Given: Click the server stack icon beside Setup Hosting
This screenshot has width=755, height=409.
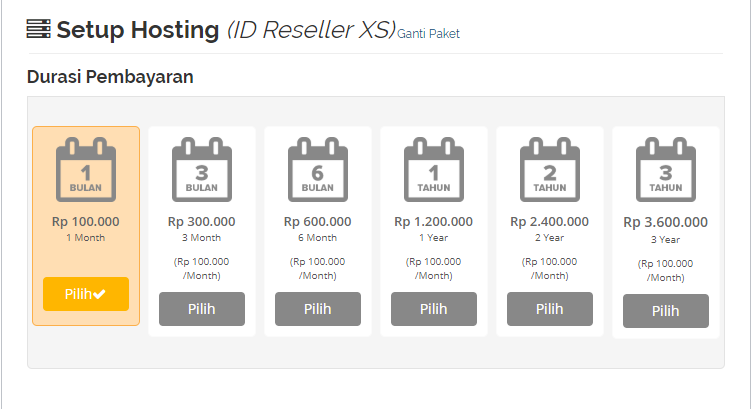Looking at the screenshot, I should point(39,29).
